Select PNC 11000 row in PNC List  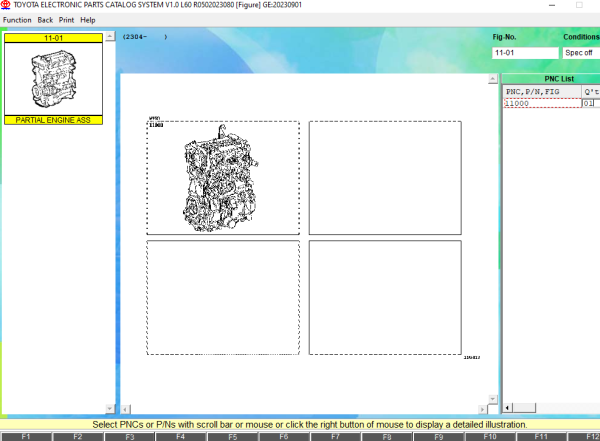543,103
